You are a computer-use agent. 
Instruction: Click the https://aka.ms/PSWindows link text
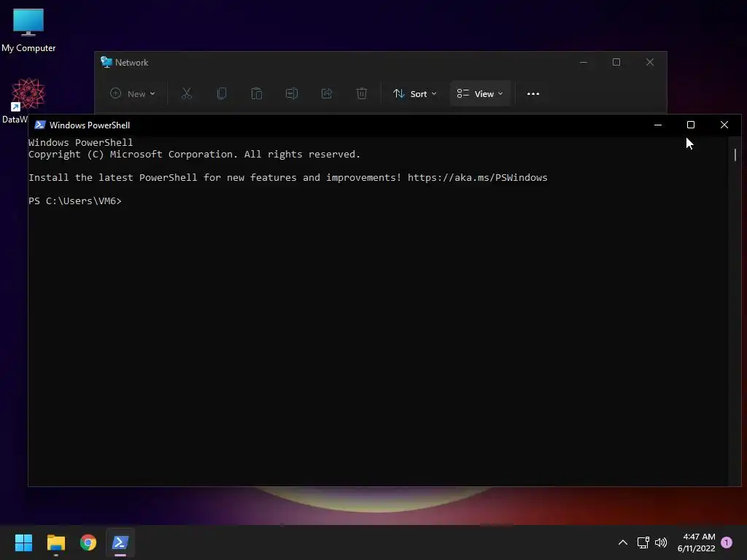477,178
